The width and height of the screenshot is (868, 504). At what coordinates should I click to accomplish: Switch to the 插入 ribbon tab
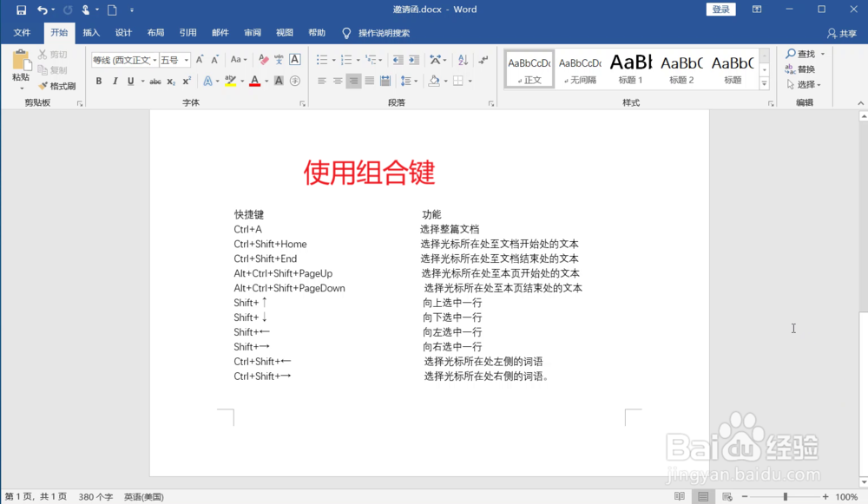[91, 32]
